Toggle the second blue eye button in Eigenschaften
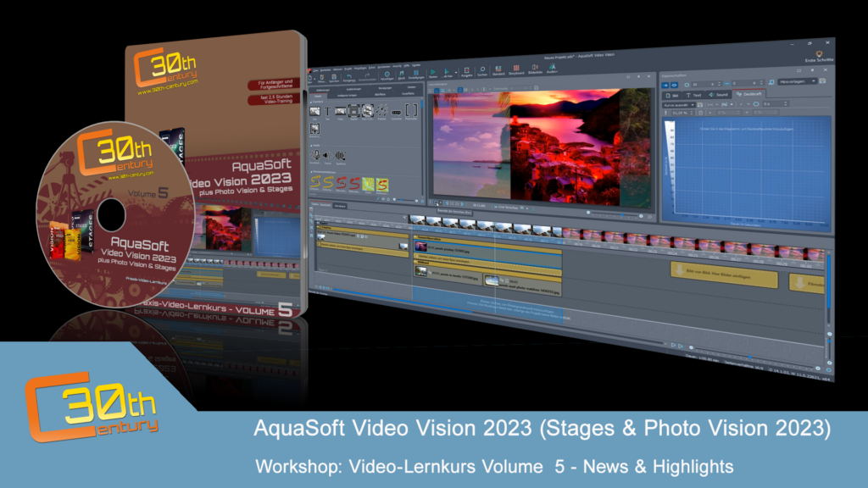The height and width of the screenshot is (488, 868). [x=674, y=86]
